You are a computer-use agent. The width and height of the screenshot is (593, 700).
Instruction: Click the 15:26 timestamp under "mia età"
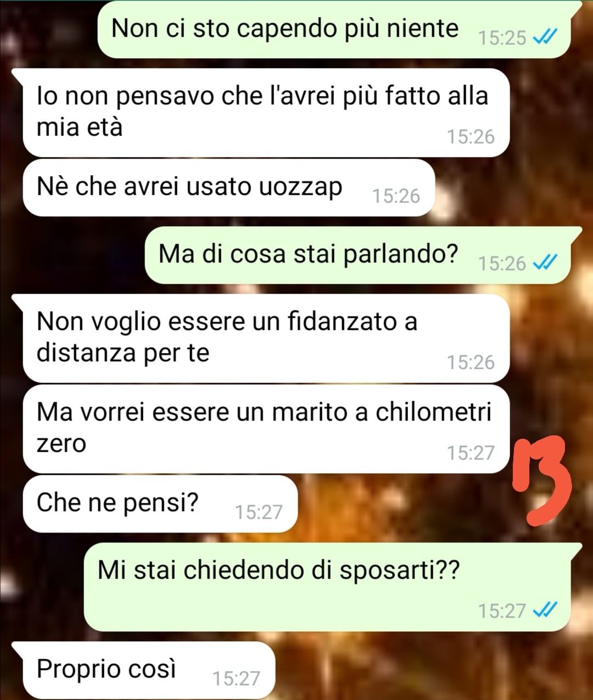click(x=471, y=136)
